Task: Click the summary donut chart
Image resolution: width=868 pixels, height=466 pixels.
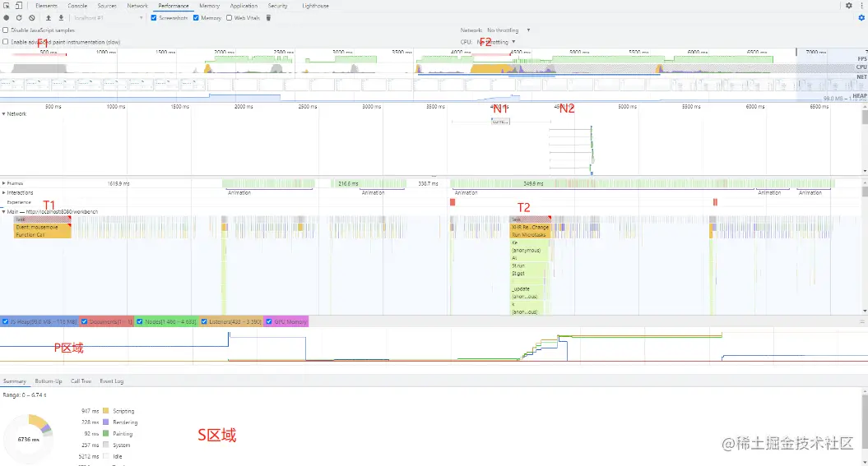Action: [x=28, y=439]
